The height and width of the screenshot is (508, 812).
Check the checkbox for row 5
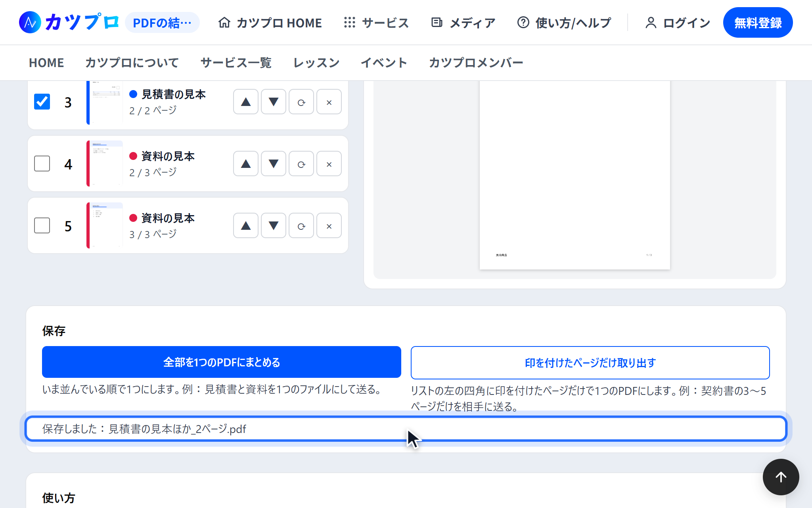point(42,225)
